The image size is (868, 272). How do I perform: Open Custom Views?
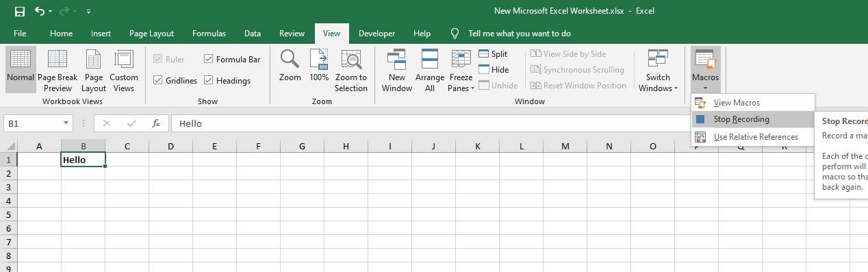pos(124,71)
